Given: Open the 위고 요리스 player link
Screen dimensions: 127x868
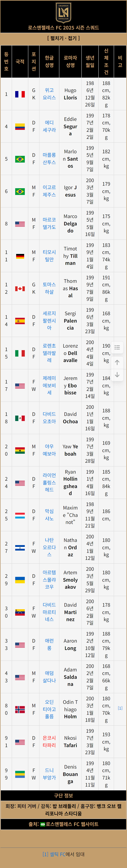Looking at the screenshot, I should tap(49, 94).
